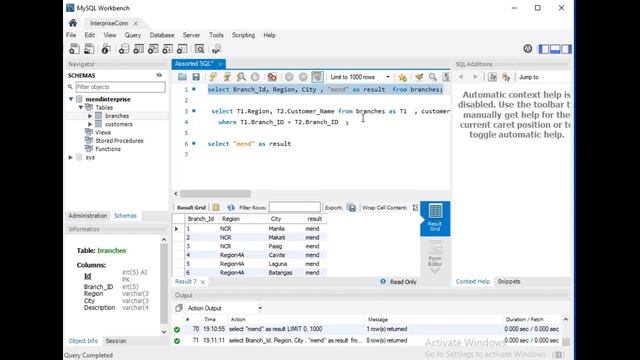The height and width of the screenshot is (360, 640).
Task: Commit transaction checkmark icon
Action: 289,77
